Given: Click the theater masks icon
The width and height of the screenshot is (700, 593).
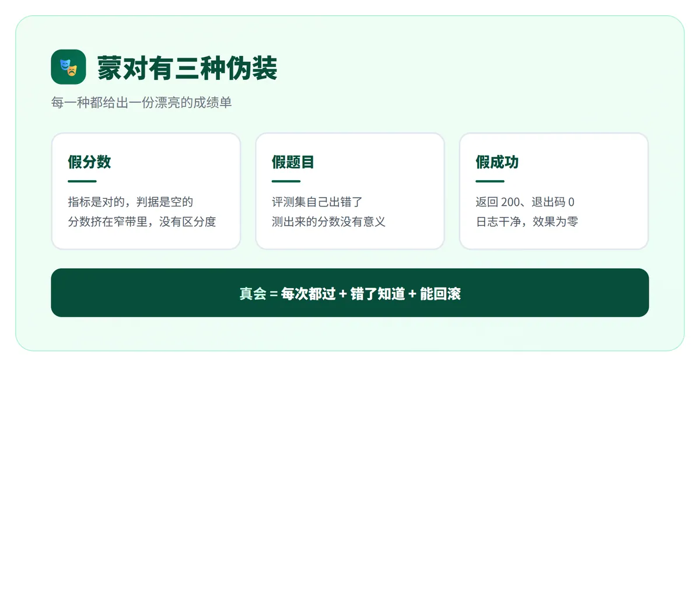Looking at the screenshot, I should point(68,67).
